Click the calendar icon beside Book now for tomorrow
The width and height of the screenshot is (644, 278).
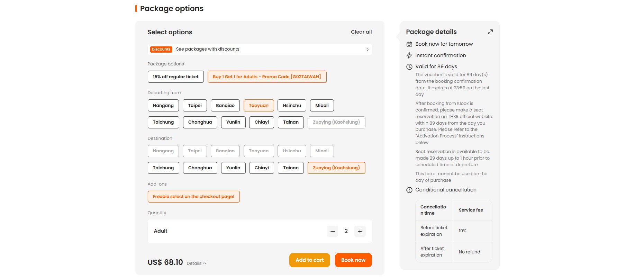409,44
